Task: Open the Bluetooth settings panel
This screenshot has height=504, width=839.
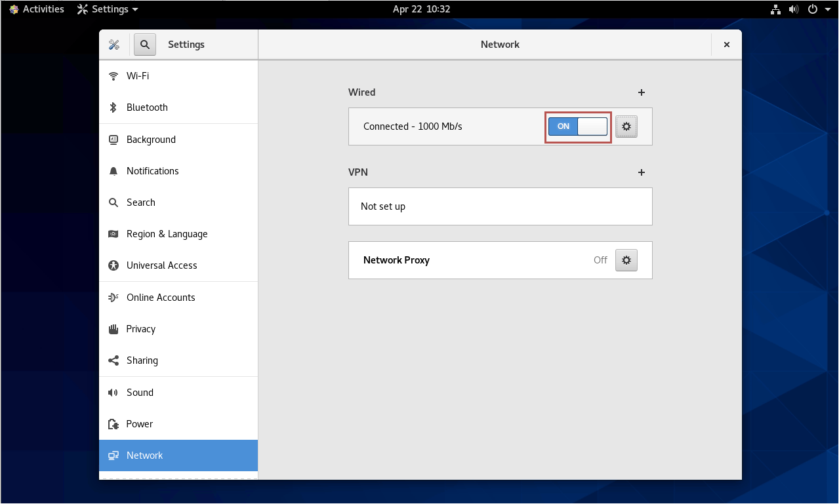Action: pos(178,107)
